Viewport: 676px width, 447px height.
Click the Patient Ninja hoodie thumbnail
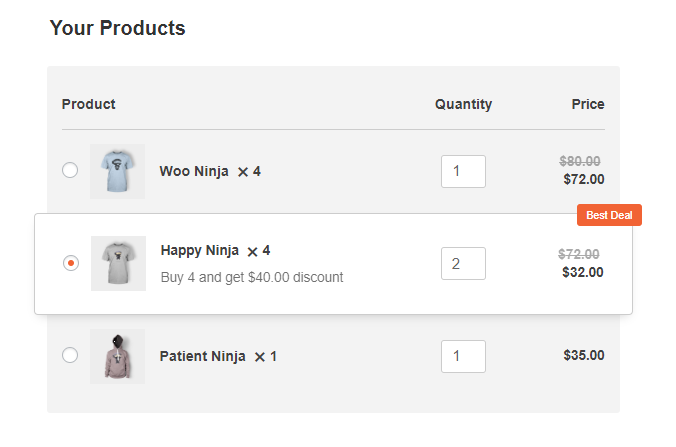pyautogui.click(x=117, y=356)
